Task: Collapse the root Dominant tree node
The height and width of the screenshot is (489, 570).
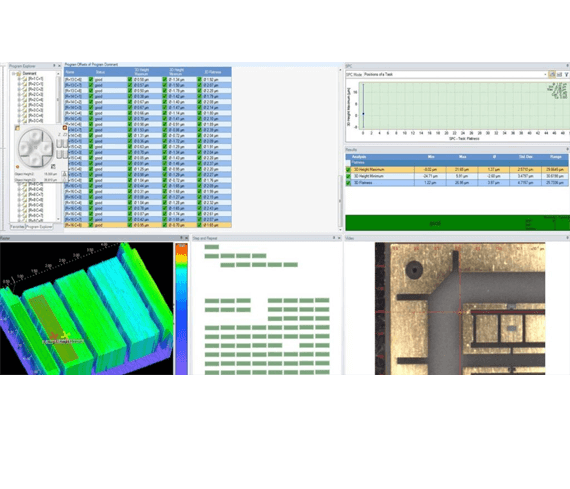Action: tap(14, 73)
